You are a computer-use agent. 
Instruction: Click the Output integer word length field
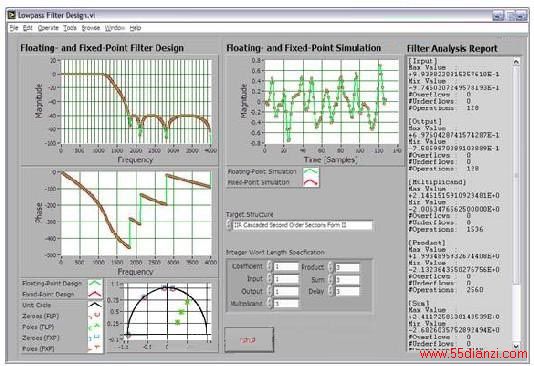point(286,291)
